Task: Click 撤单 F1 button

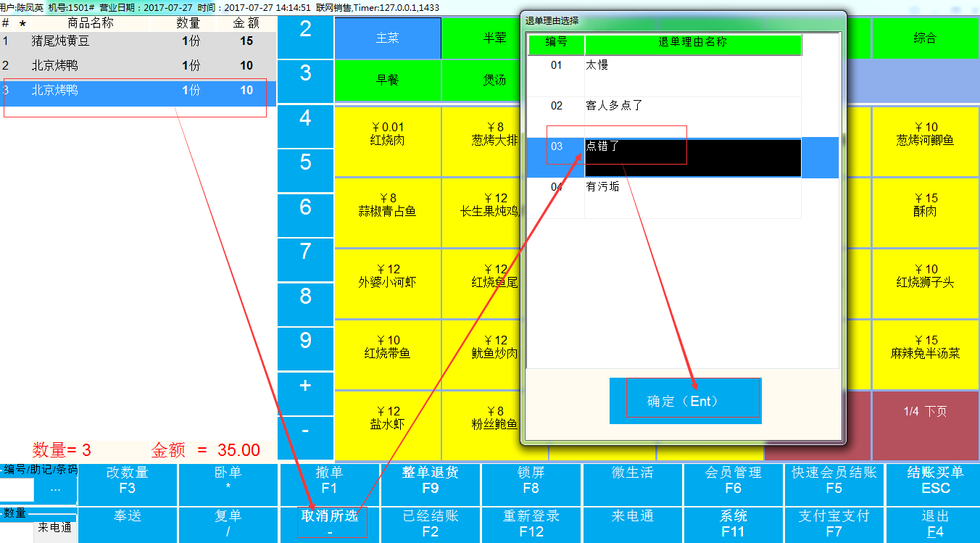Action: click(x=329, y=485)
